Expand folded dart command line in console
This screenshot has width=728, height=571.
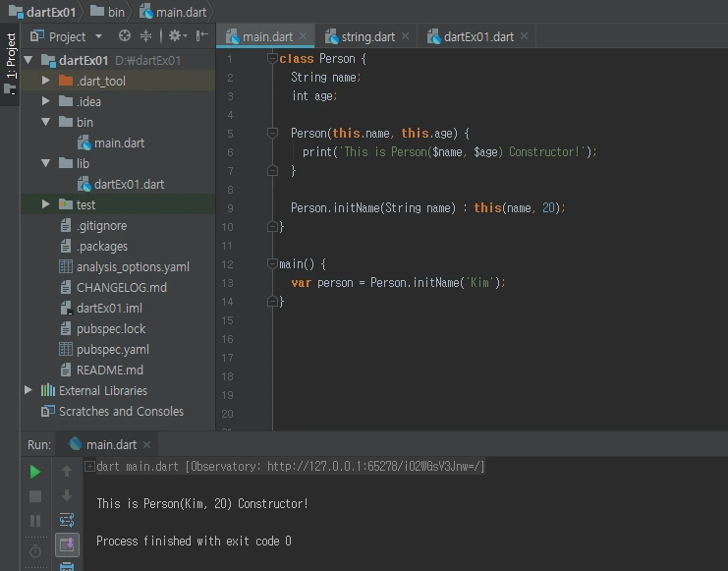pyautogui.click(x=89, y=466)
